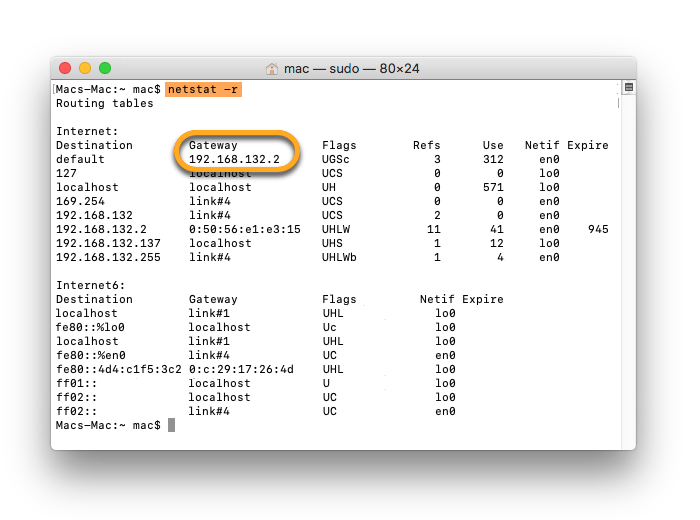700x520 pixels.
Task: Click the 'Routing tables' text line
Action: pyautogui.click(x=105, y=103)
